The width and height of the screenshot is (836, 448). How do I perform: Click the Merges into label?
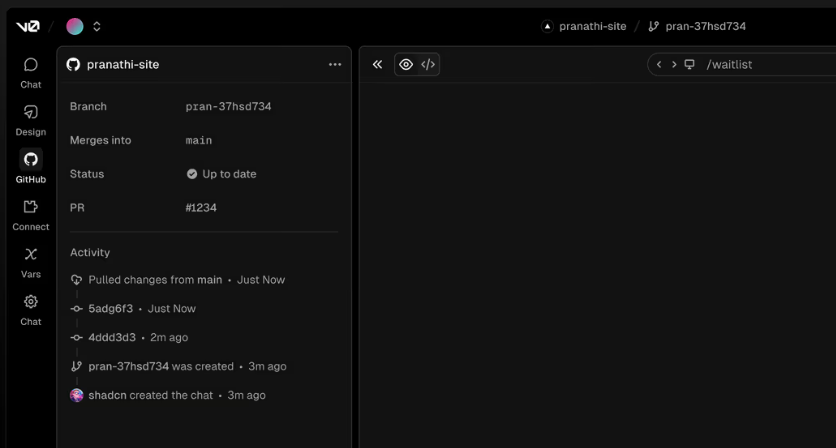(x=100, y=140)
